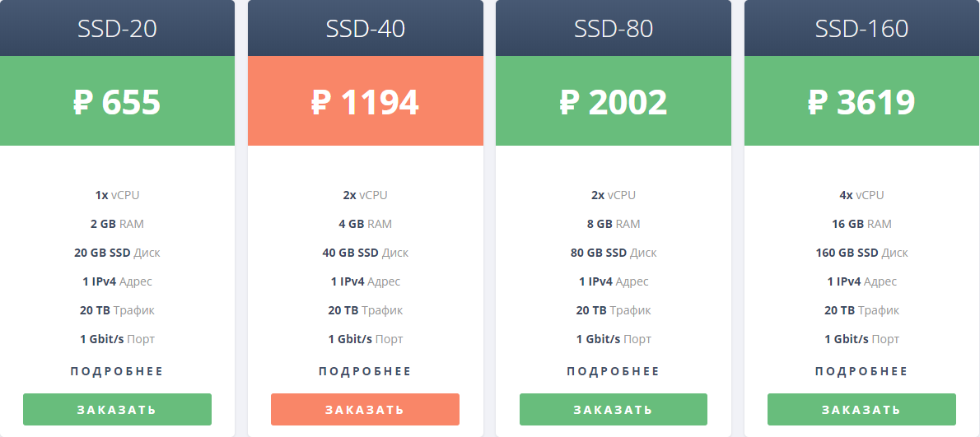The height and width of the screenshot is (437, 980).
Task: Open ПОДРОБНЕЕ details for SSD-40
Action: 365,371
